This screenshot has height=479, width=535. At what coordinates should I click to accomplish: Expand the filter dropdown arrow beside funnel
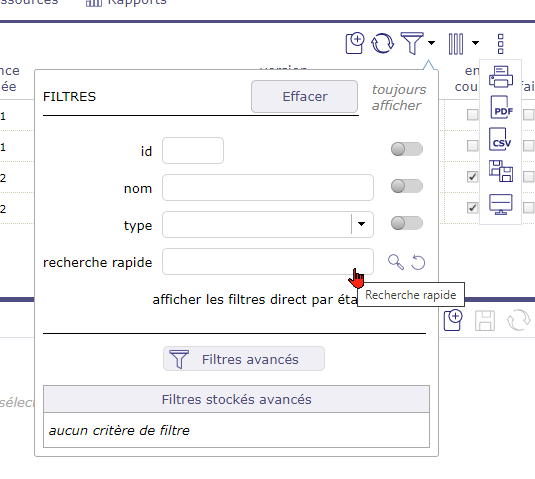point(432,43)
